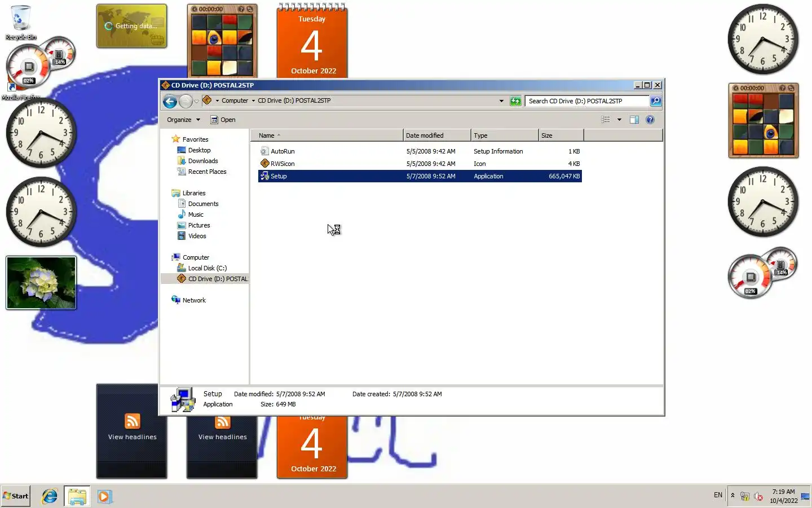Open Recent Places in navigation pane
This screenshot has height=508, width=812.
coord(207,172)
